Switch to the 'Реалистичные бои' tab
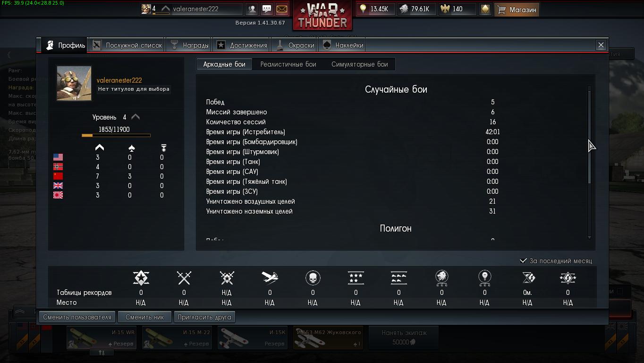This screenshot has height=363, width=644. pos(288,64)
